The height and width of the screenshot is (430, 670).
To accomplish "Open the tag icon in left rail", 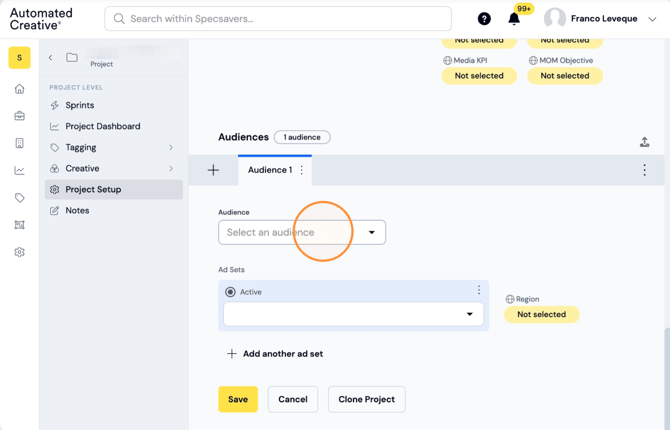I will tap(19, 197).
